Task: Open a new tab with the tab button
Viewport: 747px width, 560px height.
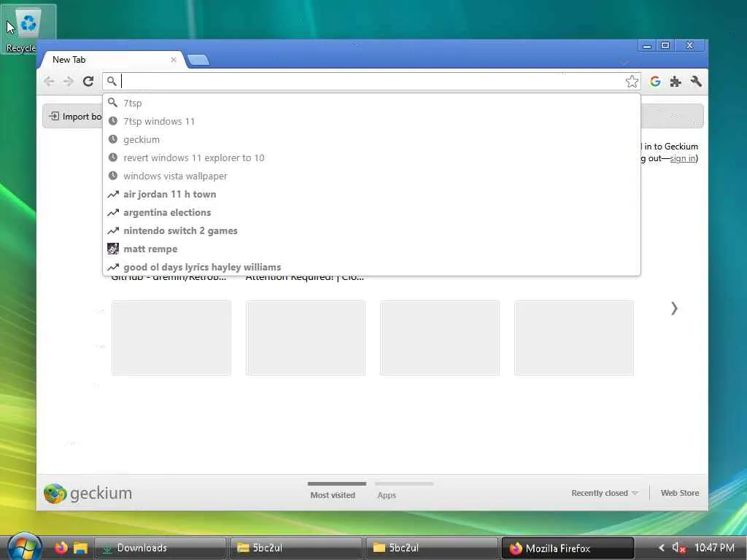Action: point(198,60)
